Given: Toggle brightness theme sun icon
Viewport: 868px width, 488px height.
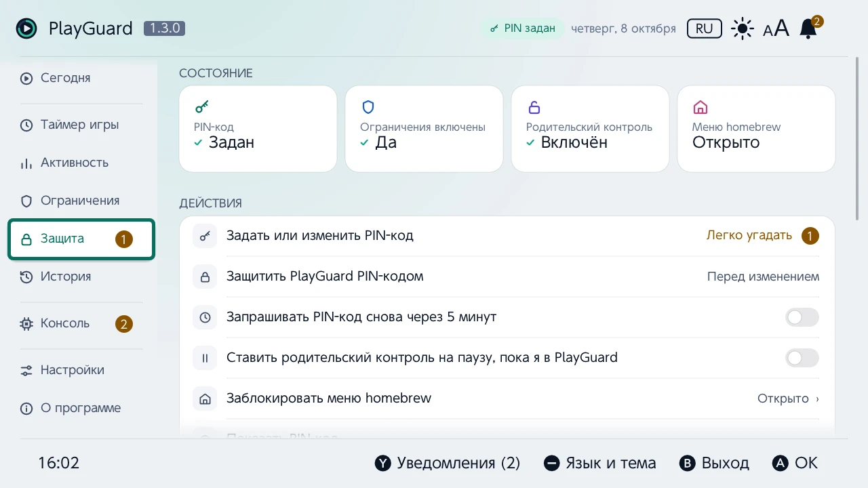Looking at the screenshot, I should (x=743, y=28).
